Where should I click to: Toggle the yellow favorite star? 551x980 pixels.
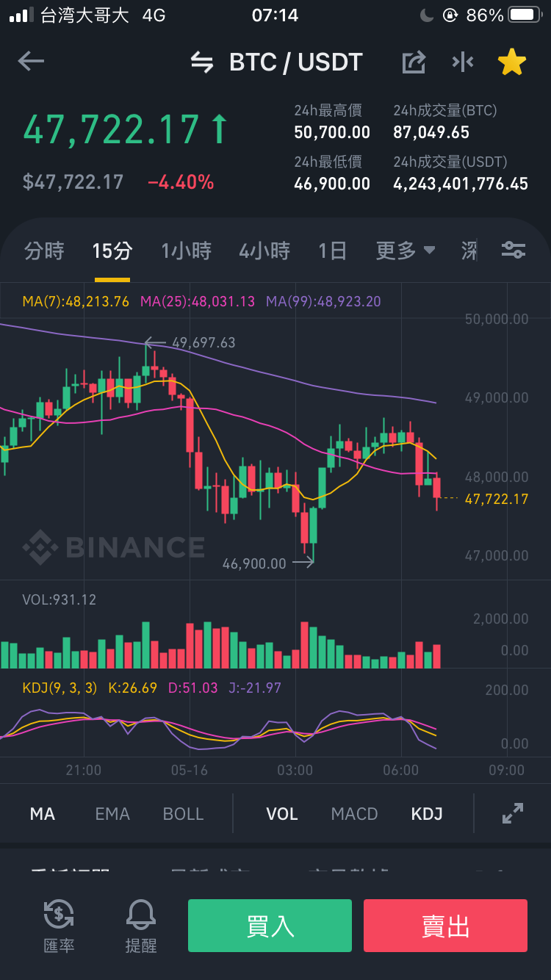[512, 62]
